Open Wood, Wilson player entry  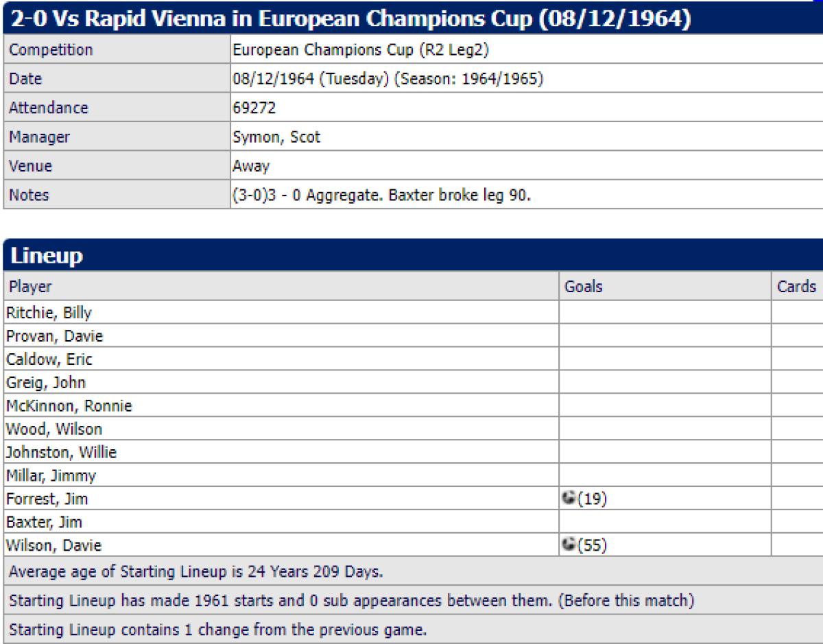coord(53,429)
